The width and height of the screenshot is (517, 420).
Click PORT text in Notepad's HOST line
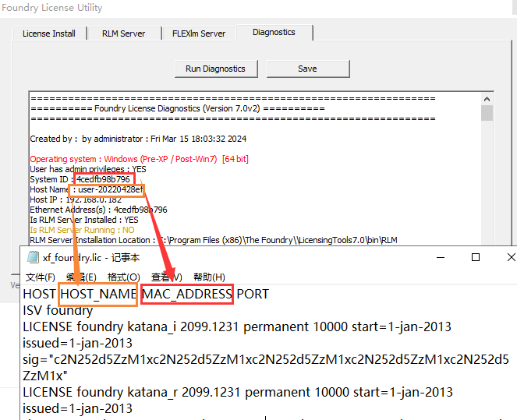point(253,294)
